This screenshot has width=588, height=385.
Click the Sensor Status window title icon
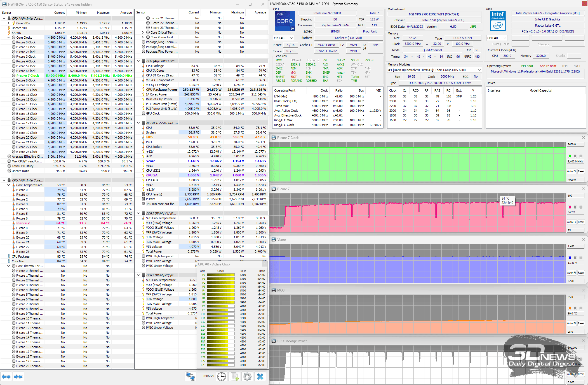pyautogui.click(x=4, y=4)
